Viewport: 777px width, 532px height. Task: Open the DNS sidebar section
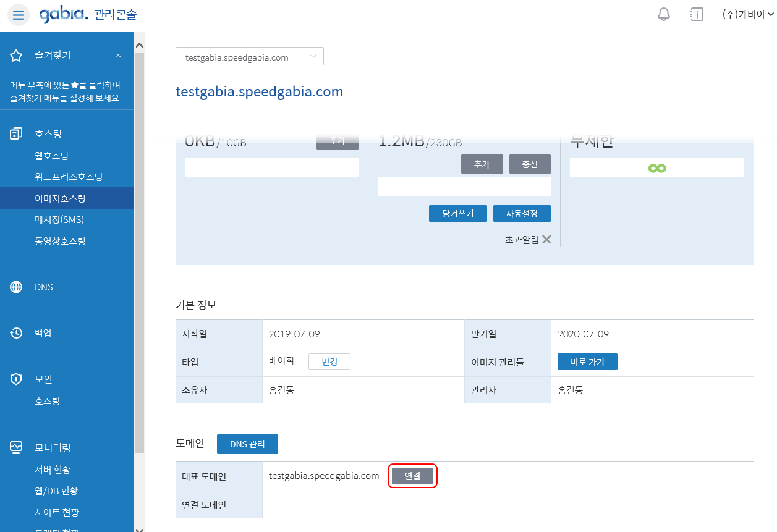click(44, 287)
